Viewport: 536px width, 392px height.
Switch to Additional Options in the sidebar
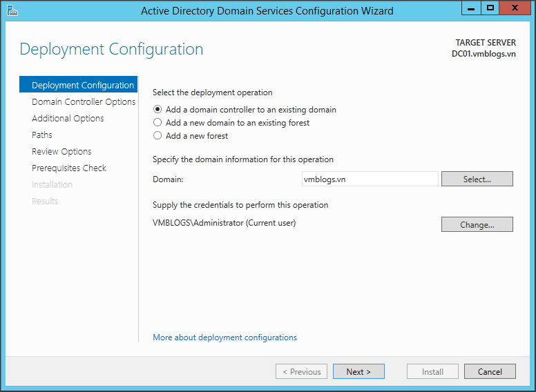coord(68,119)
